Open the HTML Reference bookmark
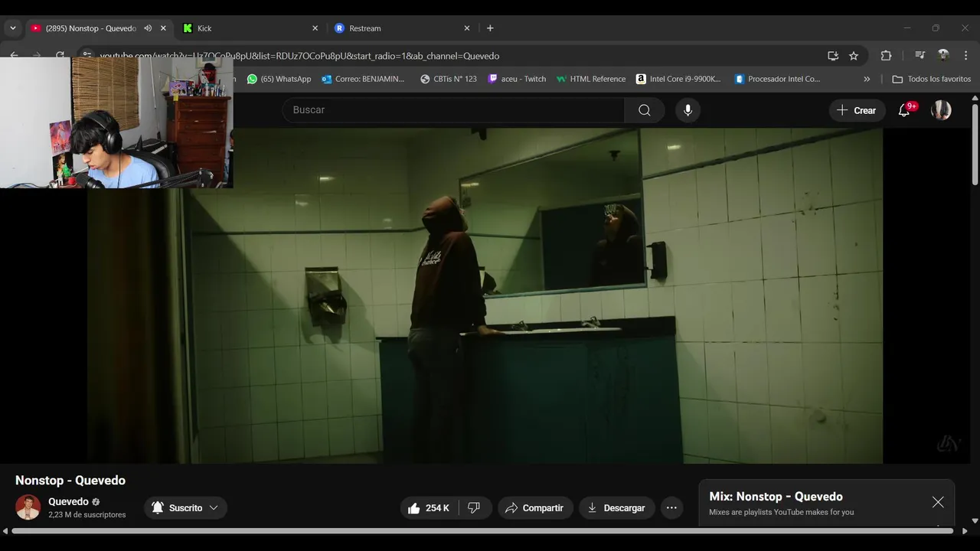This screenshot has height=551, width=980. 591,79
